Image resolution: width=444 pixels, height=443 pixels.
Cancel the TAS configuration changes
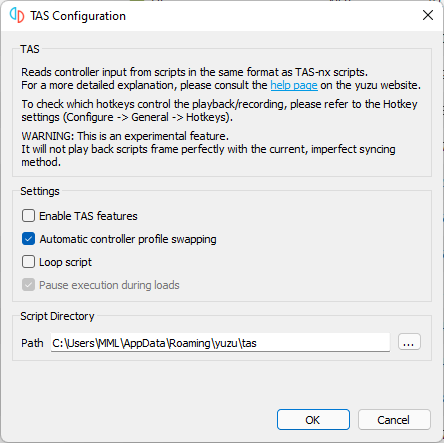coord(394,420)
